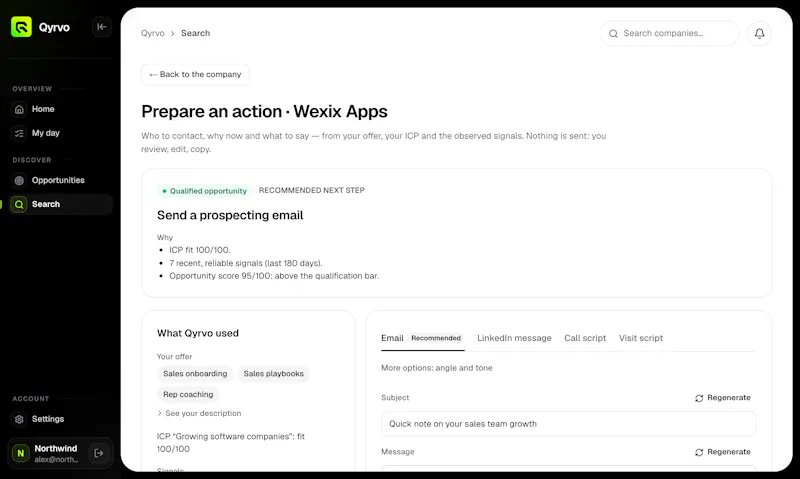Select the Search sidebar item

pos(60,204)
